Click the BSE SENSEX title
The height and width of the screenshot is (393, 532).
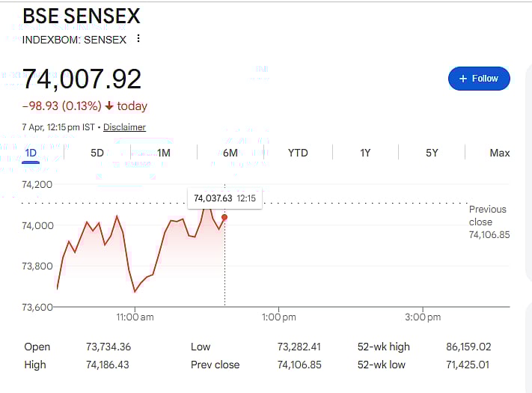click(81, 16)
